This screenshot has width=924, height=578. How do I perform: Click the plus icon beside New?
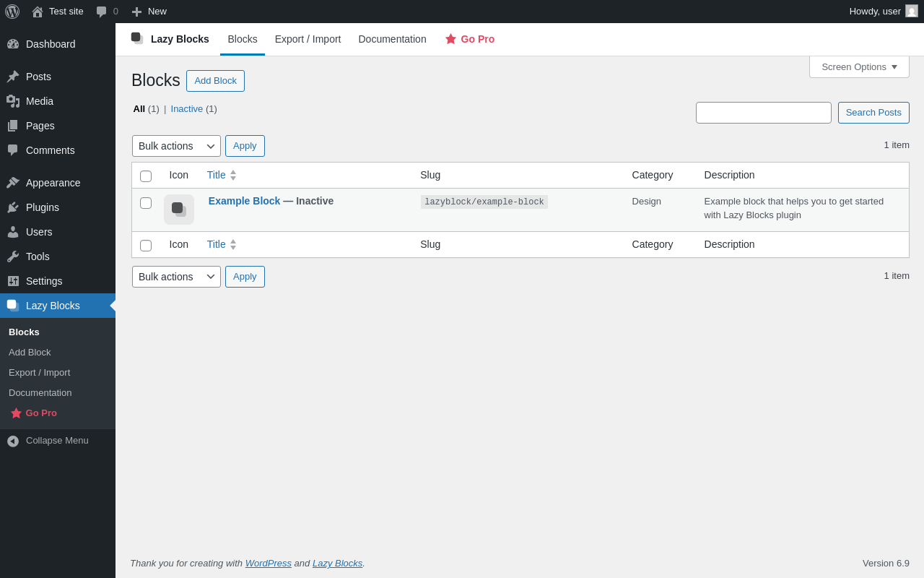pos(136,12)
